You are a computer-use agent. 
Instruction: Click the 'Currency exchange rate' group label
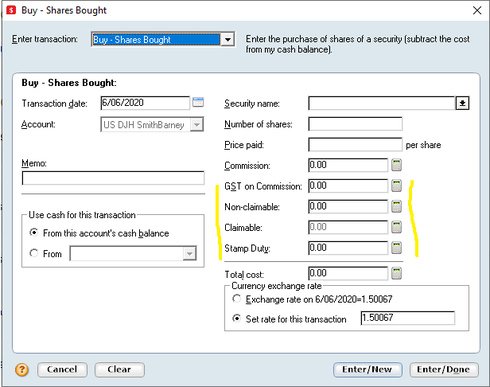pos(277,286)
